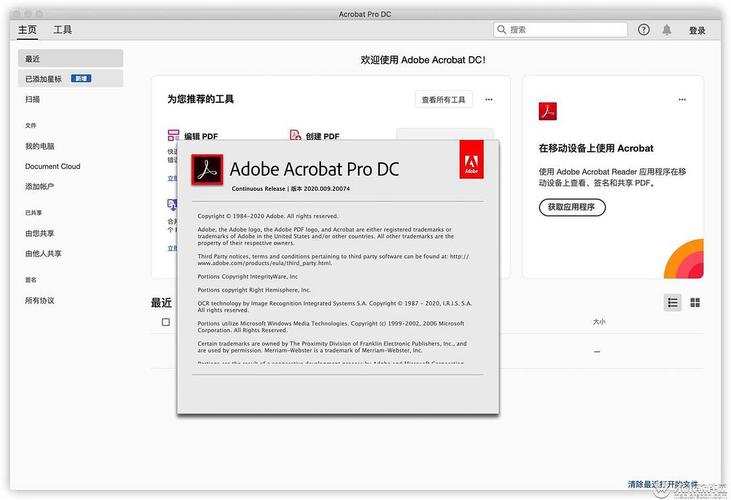The height and width of the screenshot is (500, 731).
Task: Open the mobile Acrobat card options menu
Action: tap(682, 99)
